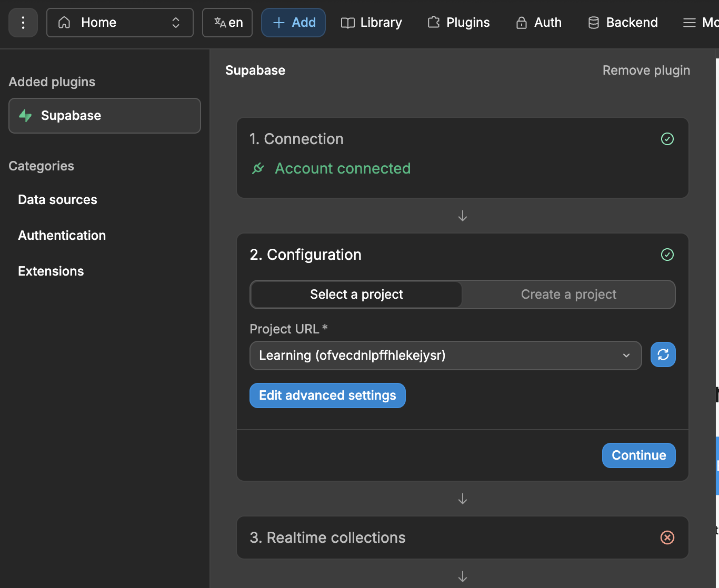Switch to the Create a project tab
719x588 pixels.
(568, 295)
